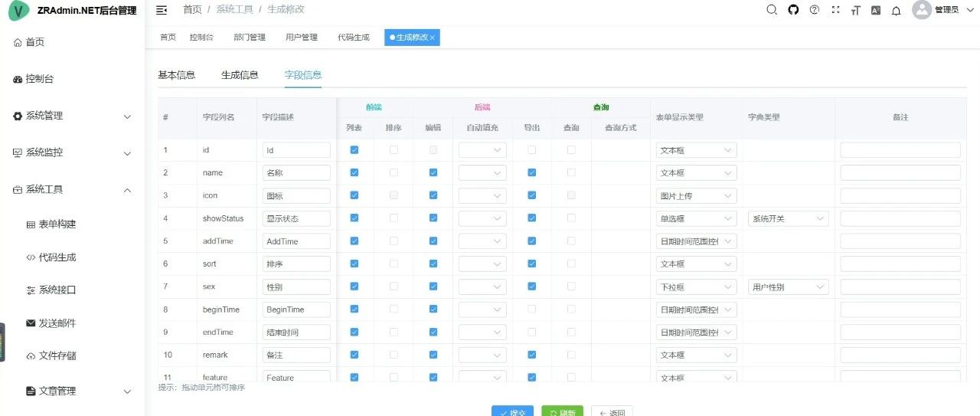Click the 代码生成 code icon
This screenshot has height=416, width=980.
(x=31, y=257)
